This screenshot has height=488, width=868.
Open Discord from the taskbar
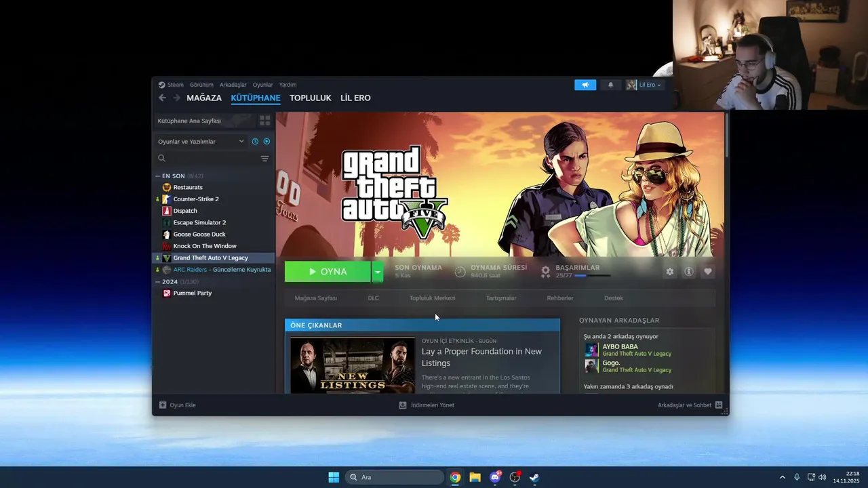pyautogui.click(x=495, y=477)
